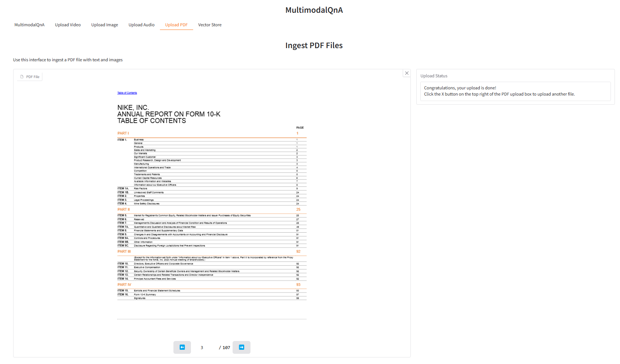
Task: Switch to the Upload Video tab
Action: pyautogui.click(x=68, y=24)
